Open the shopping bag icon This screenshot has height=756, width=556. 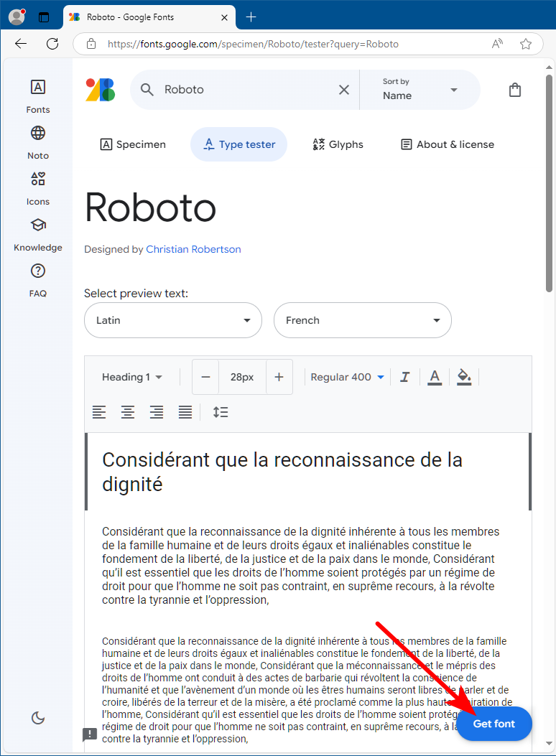(514, 90)
